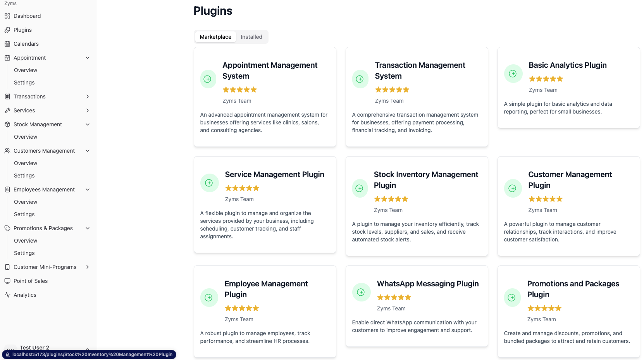Click the Calendars label in sidebar
Viewport: 644px width, 360px height.
click(26, 44)
